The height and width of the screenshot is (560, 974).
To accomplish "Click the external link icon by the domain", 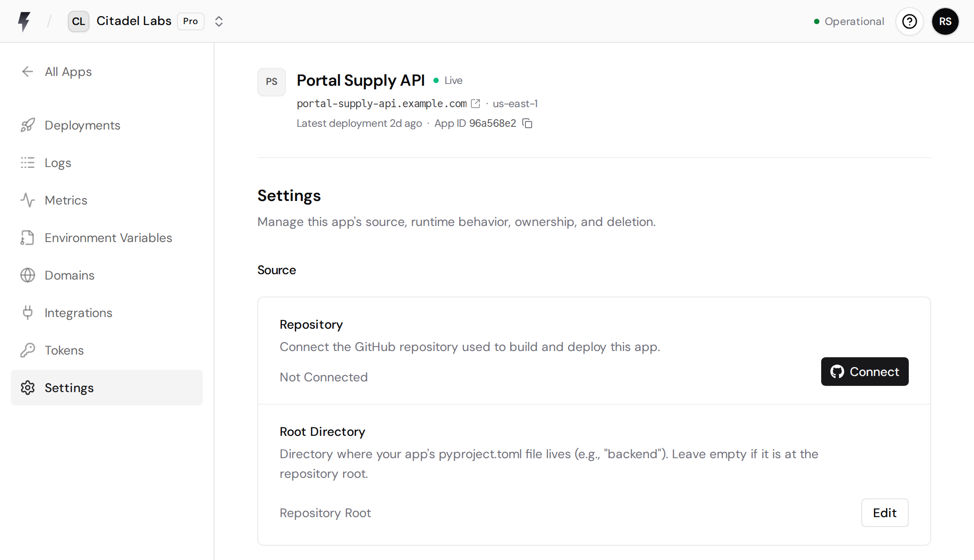I will click(475, 104).
